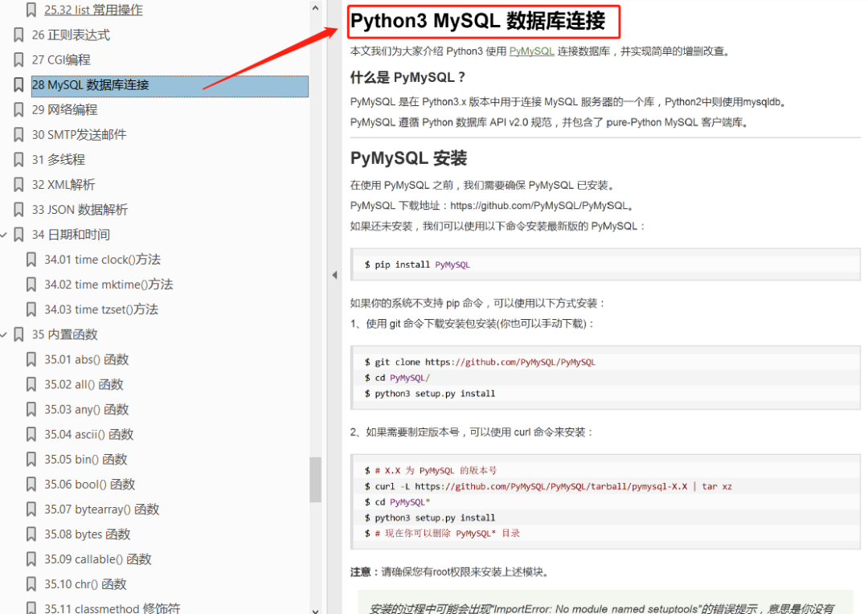This screenshot has height=614, width=868.
Task: Click the bookmark icon beside "26 正则表达式"
Action: (18, 35)
